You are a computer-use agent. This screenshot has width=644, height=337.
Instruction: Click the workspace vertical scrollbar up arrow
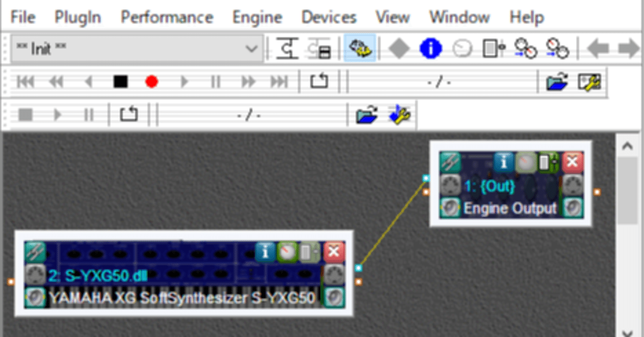click(627, 145)
